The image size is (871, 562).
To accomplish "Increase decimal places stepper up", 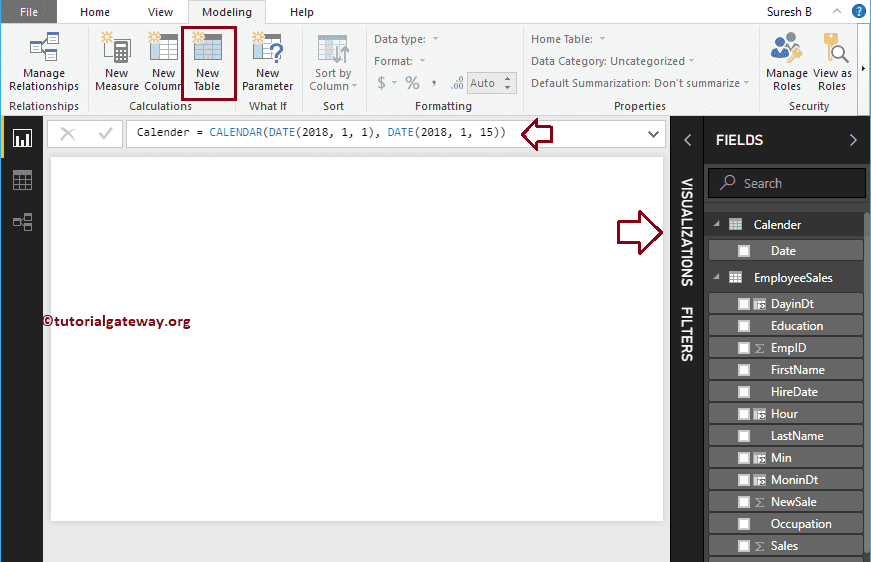I will click(507, 79).
